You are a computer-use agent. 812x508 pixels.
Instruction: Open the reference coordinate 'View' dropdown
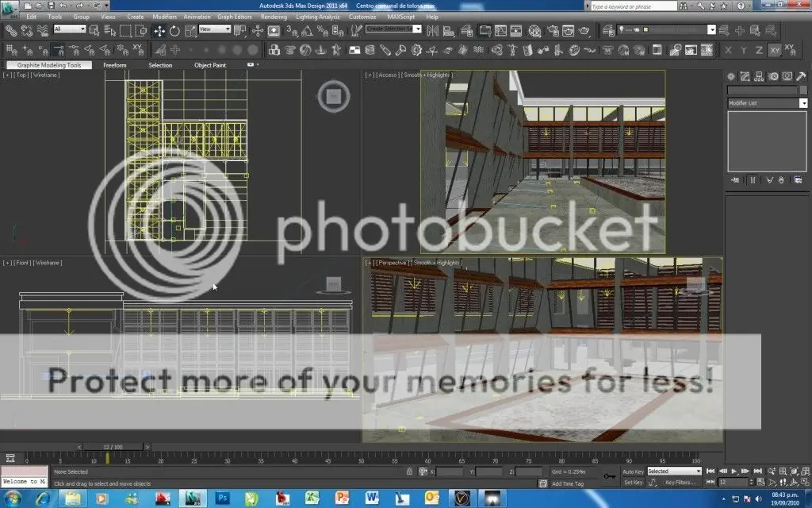(x=214, y=29)
